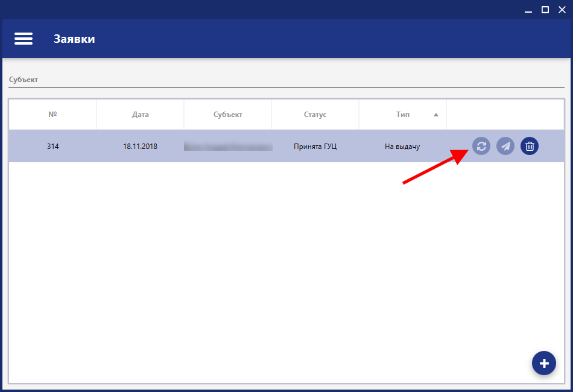Click the refresh status icon for request 314
The image size is (573, 392).
pos(481,146)
